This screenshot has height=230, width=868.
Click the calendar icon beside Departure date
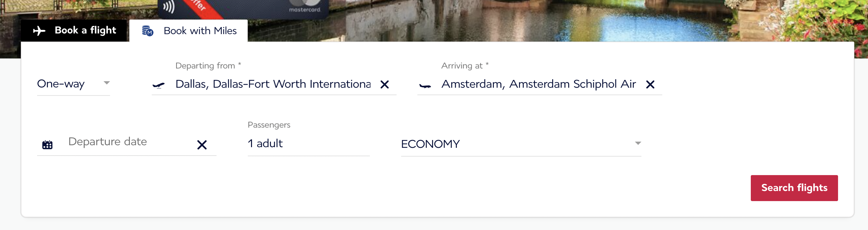[x=47, y=145]
